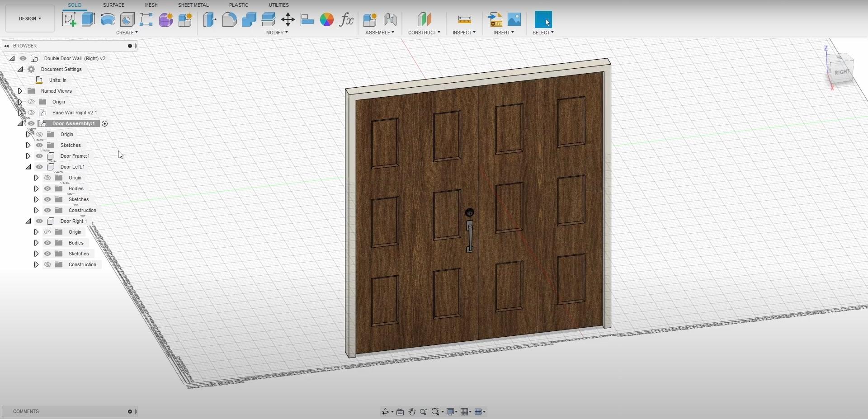The height and width of the screenshot is (419, 868).
Task: Select the Joint tool
Action: (390, 19)
